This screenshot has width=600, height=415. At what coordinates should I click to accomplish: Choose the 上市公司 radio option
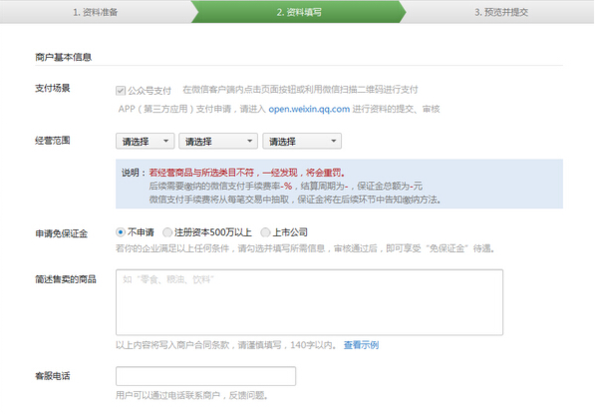point(265,232)
